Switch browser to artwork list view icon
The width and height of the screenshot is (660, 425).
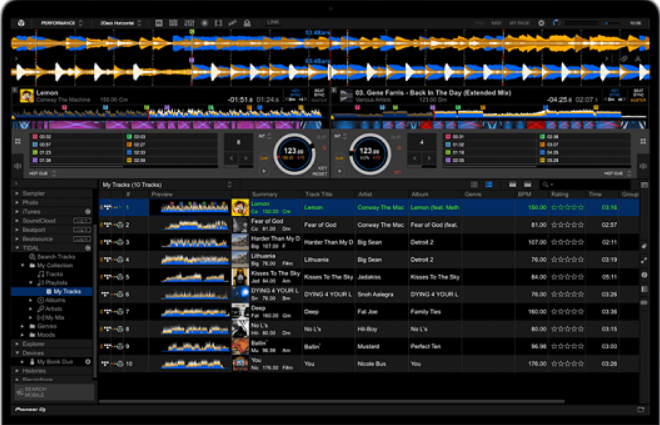(489, 184)
